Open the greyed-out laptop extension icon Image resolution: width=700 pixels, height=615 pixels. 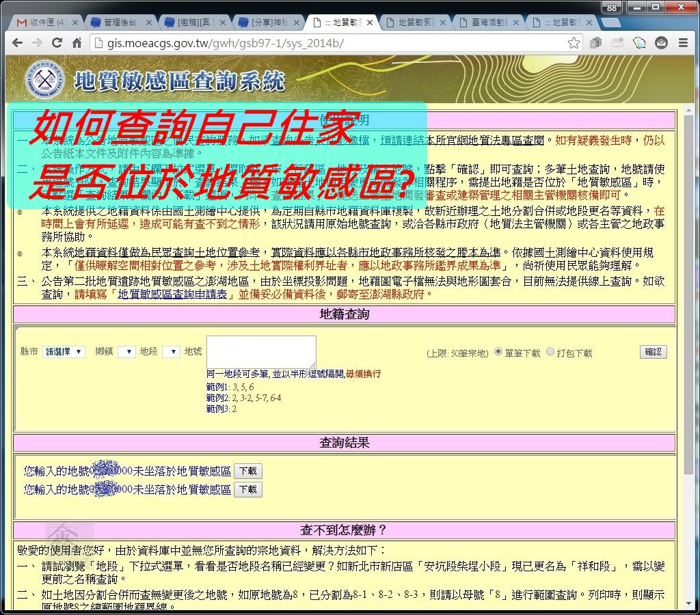pyautogui.click(x=617, y=43)
